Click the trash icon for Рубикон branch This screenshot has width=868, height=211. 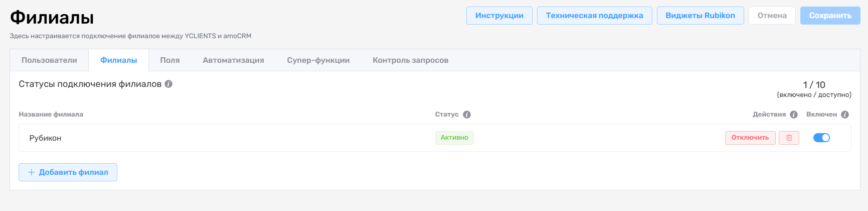pyautogui.click(x=789, y=138)
